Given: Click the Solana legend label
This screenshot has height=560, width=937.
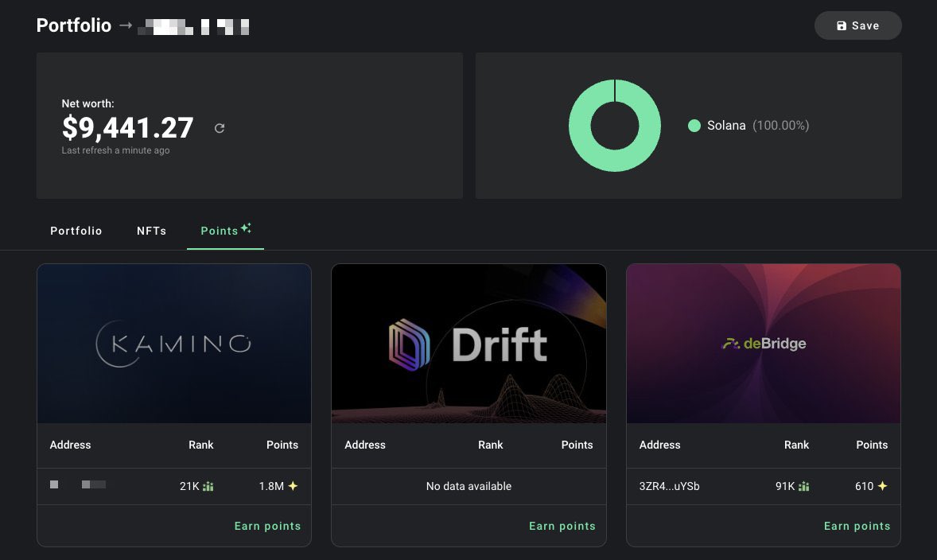Looking at the screenshot, I should [x=726, y=126].
